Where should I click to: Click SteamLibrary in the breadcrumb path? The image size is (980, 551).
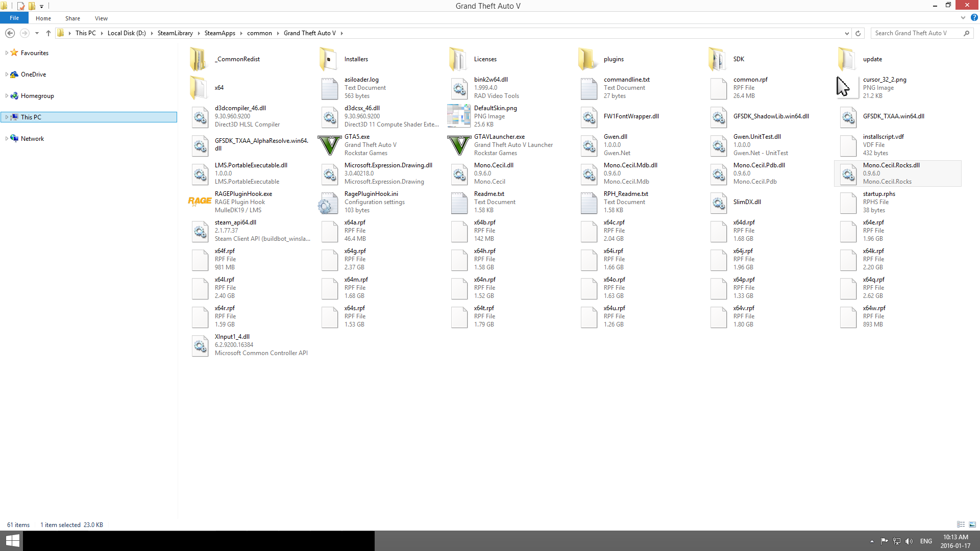point(175,33)
